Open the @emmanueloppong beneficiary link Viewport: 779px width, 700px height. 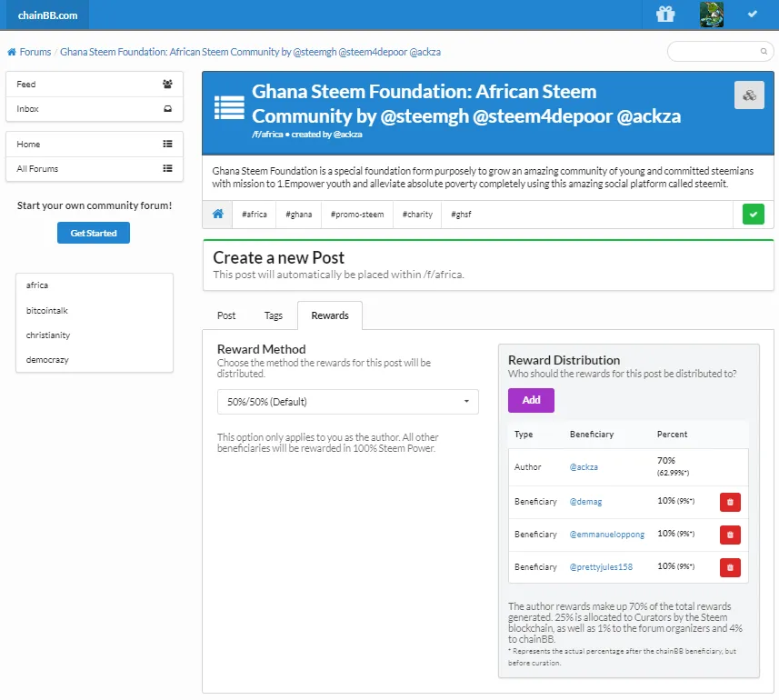tap(606, 535)
